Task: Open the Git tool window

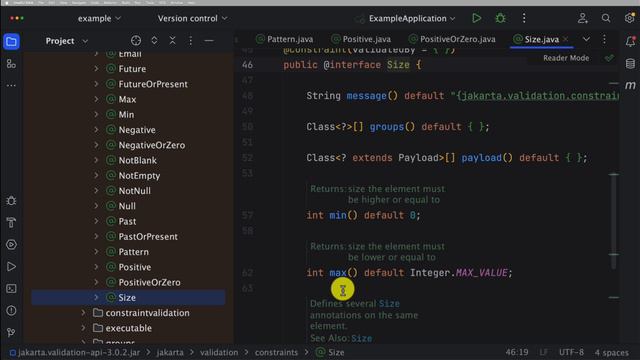Action: coord(11,333)
